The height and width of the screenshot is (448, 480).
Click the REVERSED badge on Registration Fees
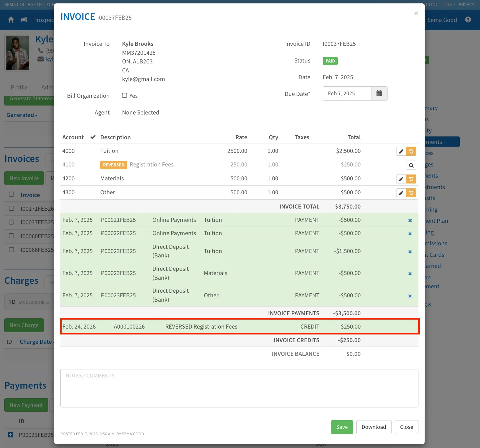[114, 165]
